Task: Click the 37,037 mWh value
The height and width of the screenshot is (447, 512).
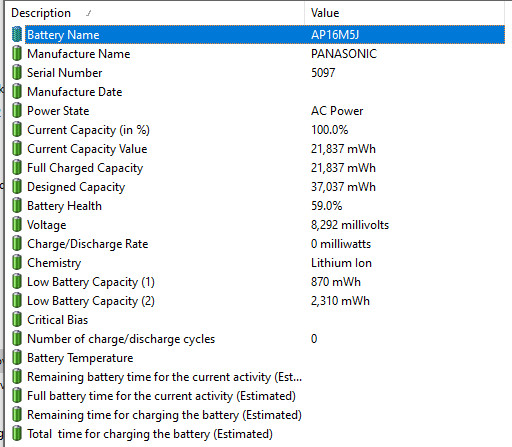Action: click(x=343, y=187)
